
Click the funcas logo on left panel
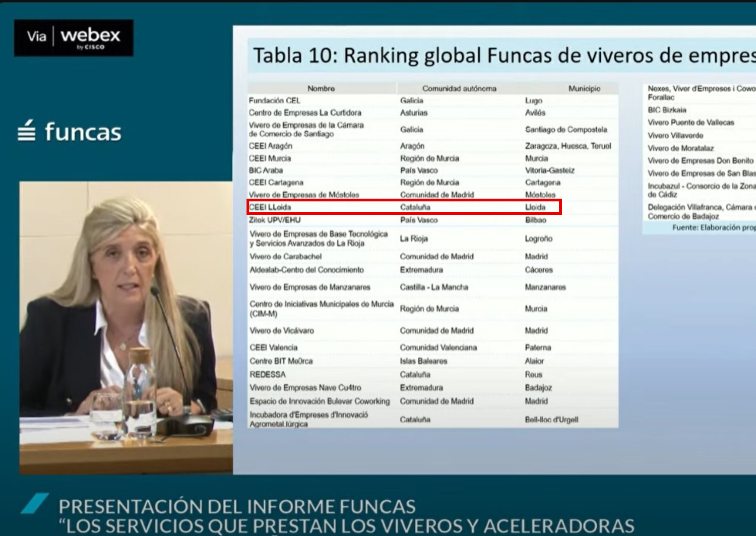(x=70, y=131)
